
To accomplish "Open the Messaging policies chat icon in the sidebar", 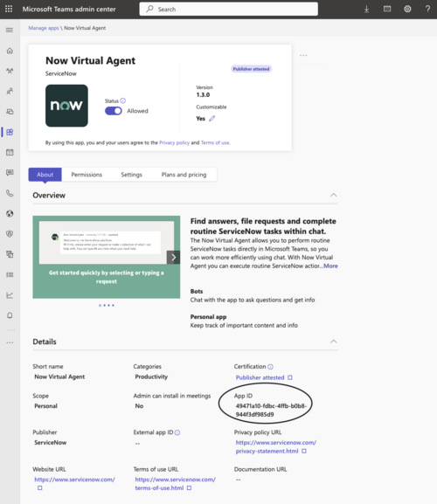I will tap(10, 173).
